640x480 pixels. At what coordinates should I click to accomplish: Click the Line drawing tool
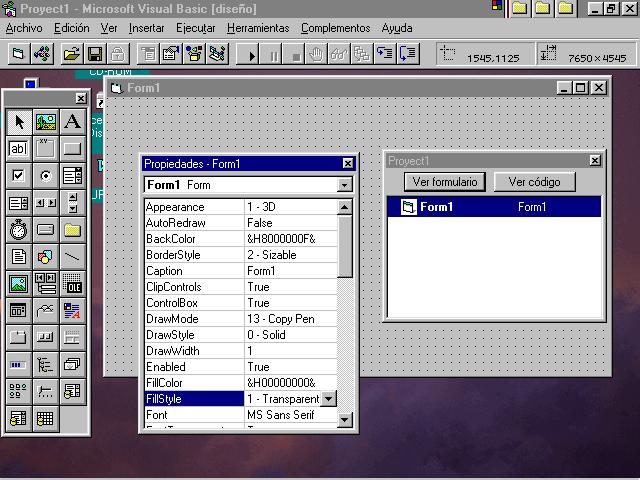(x=72, y=257)
